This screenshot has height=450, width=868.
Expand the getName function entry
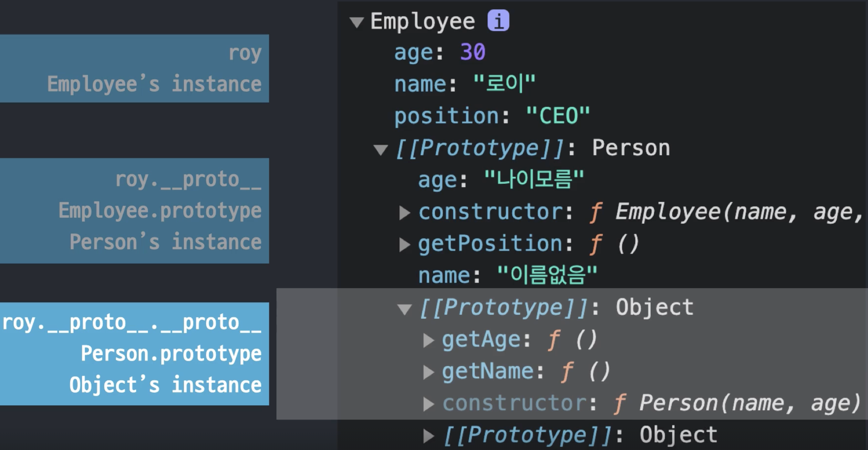click(x=428, y=372)
